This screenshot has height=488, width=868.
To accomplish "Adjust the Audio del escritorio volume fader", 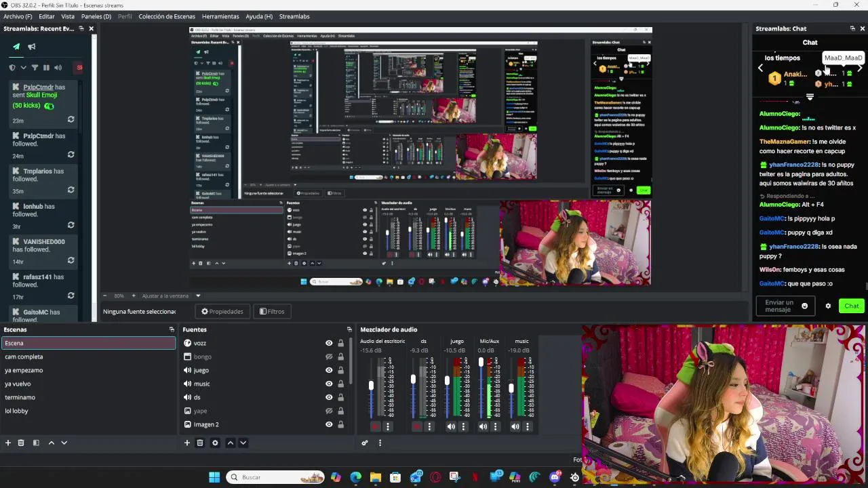I will (371, 386).
